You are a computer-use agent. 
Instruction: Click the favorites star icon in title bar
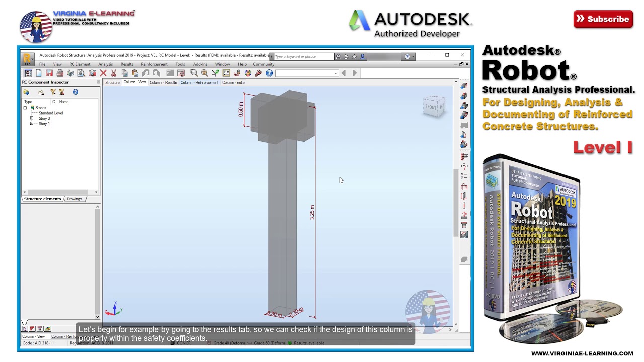click(354, 57)
